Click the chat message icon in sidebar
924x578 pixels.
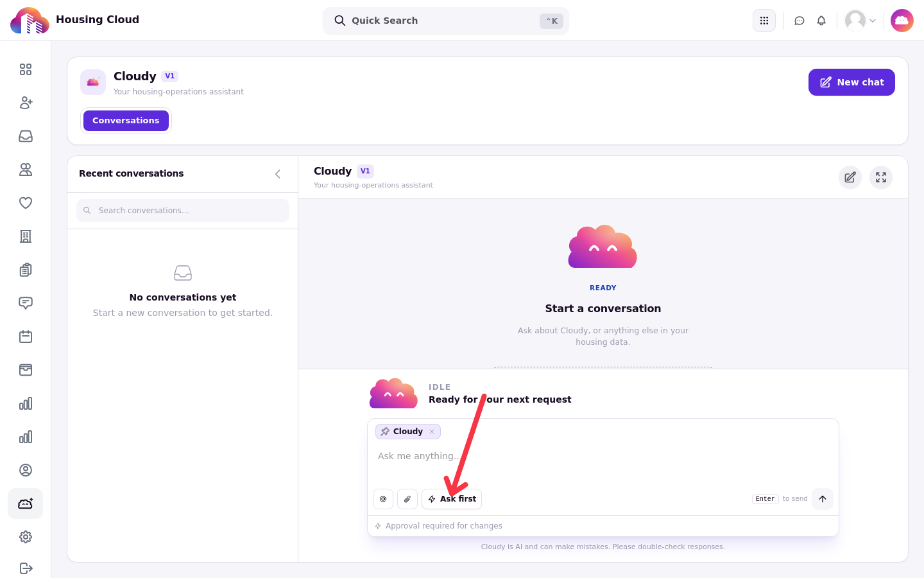pyautogui.click(x=26, y=303)
